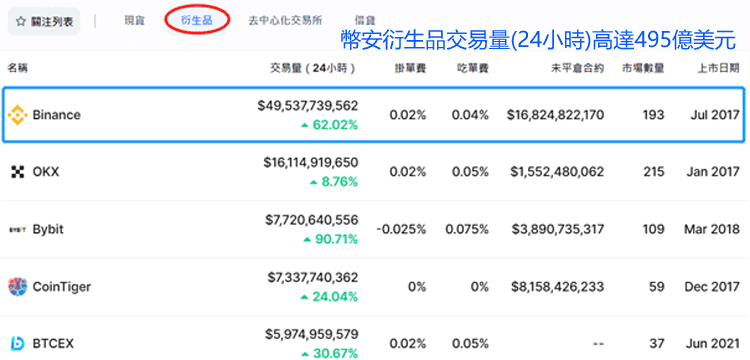750x360 pixels.
Task: Click OKX market count 215
Action: [653, 172]
